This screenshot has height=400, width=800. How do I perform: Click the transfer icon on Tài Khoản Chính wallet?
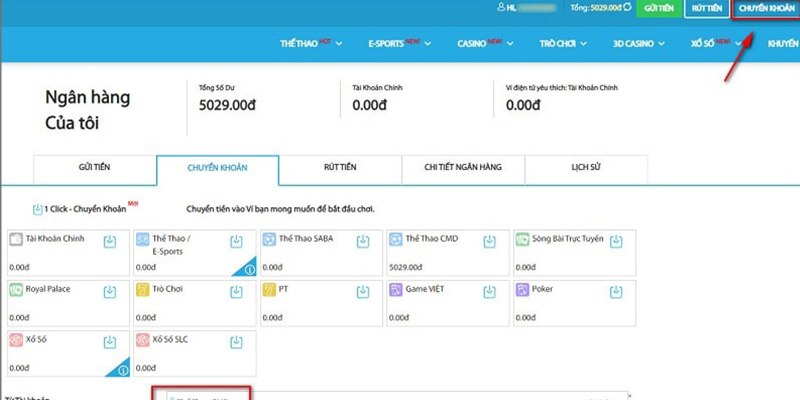click(110, 242)
